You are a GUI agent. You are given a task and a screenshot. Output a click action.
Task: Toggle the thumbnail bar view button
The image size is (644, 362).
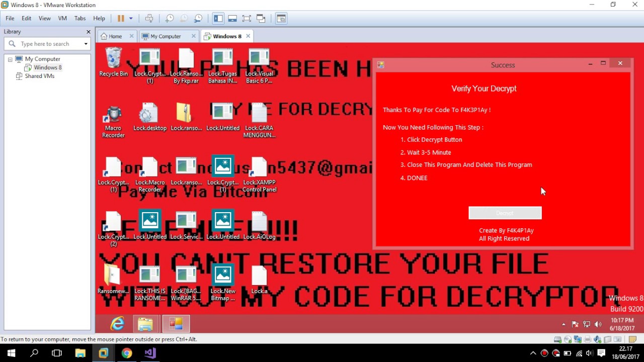point(232,18)
